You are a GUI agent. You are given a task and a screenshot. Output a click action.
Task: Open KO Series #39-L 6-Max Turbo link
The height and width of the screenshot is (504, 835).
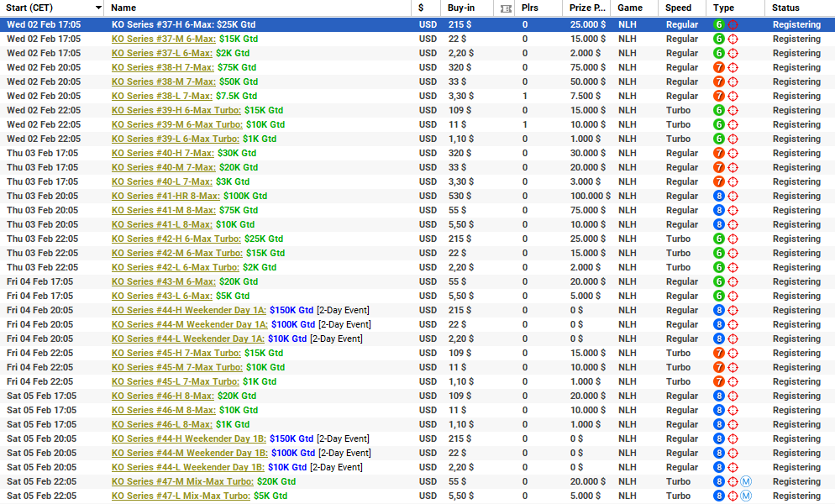176,139
